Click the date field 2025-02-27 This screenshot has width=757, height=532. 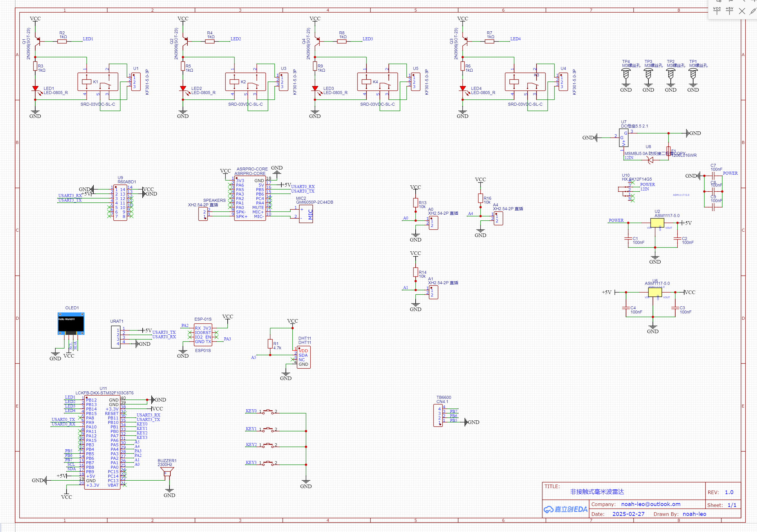click(628, 514)
